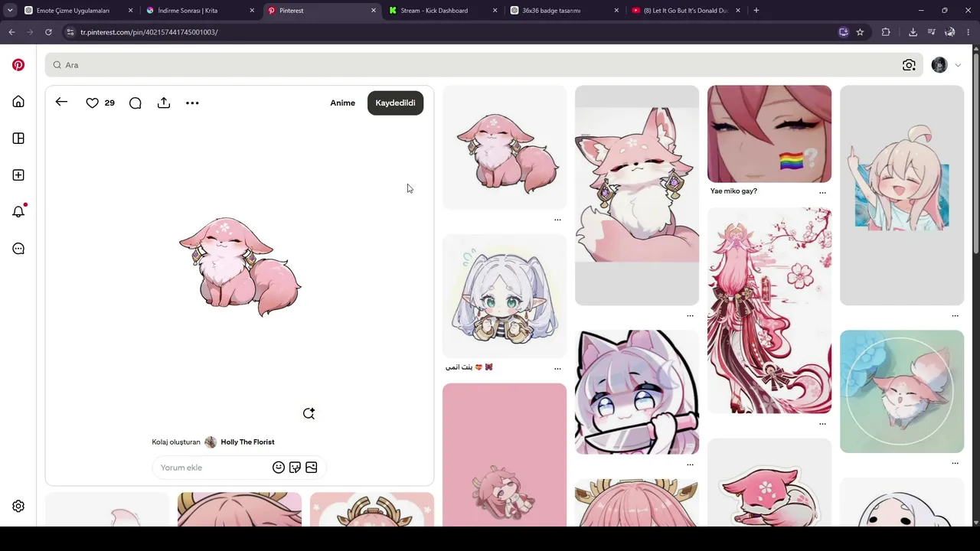Viewport: 980px width, 551px height.
Task: Go back with the pin's back arrow
Action: [x=61, y=103]
